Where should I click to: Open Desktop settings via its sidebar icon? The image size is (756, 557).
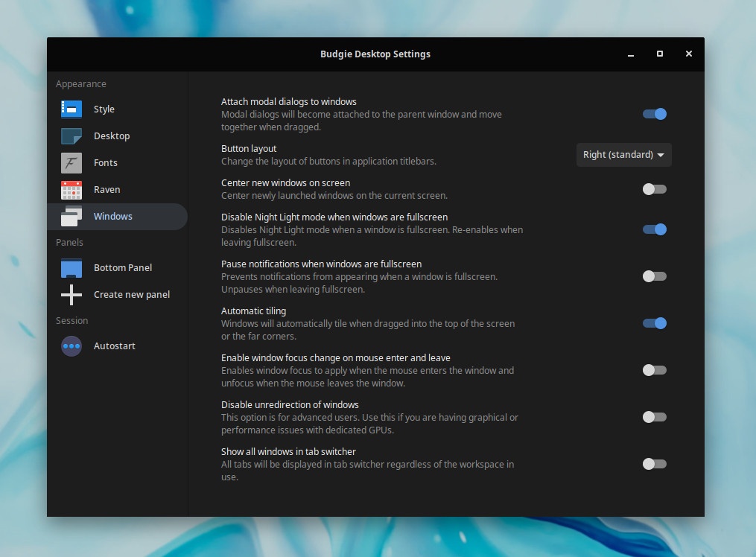point(71,136)
